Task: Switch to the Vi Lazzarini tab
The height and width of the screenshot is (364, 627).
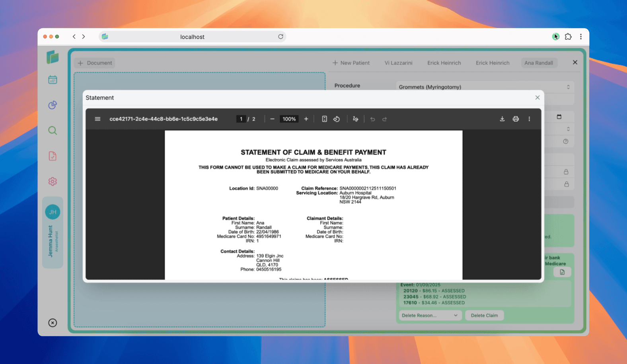Action: point(398,63)
